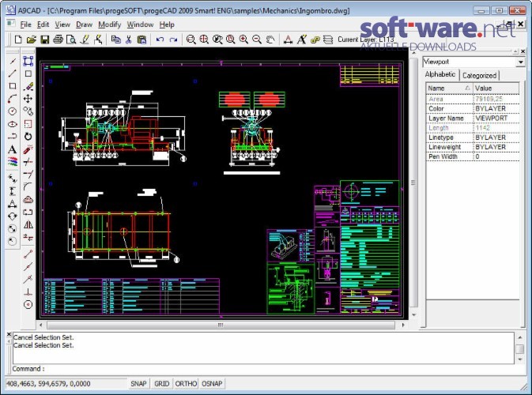Click the horizontal scrollbar under the drawing
Viewport: 532px width, 395px height.
click(221, 325)
